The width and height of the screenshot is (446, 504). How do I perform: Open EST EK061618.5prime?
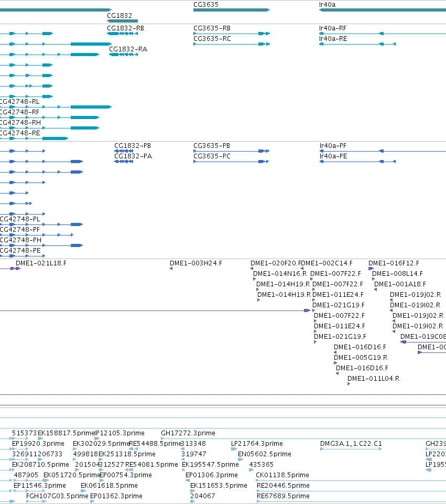(109, 485)
